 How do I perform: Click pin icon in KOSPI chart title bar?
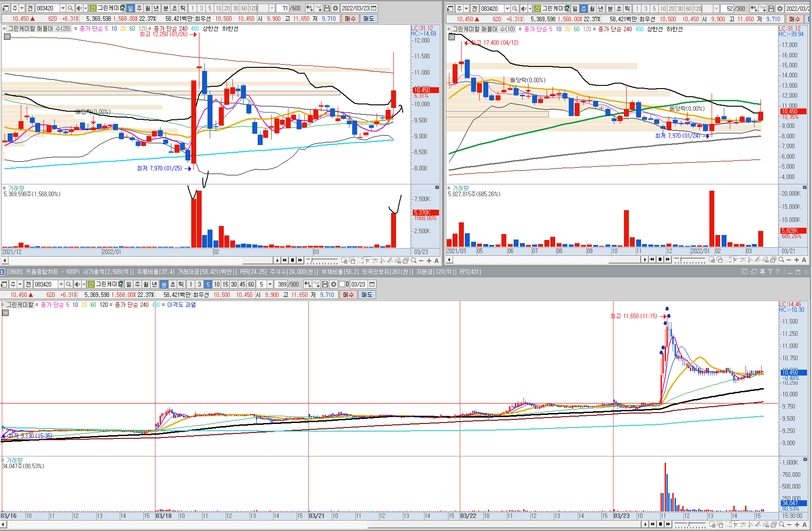[762, 272]
